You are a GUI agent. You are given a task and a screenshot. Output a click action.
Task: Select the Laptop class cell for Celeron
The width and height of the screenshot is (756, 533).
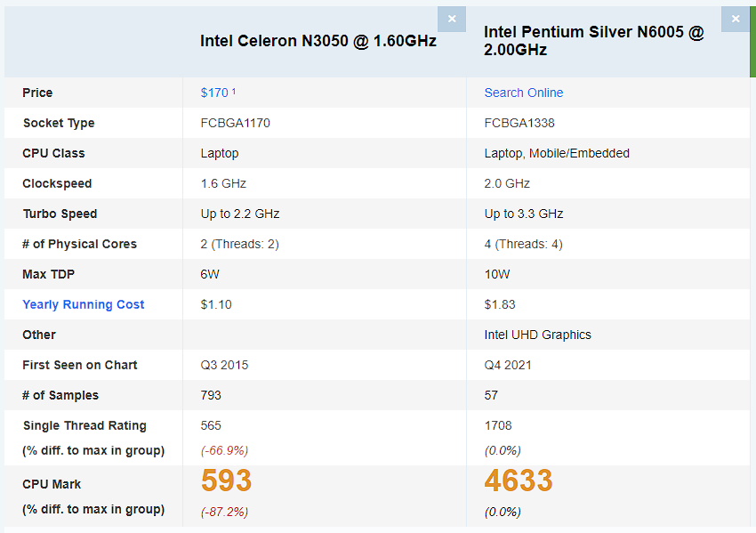[220, 153]
